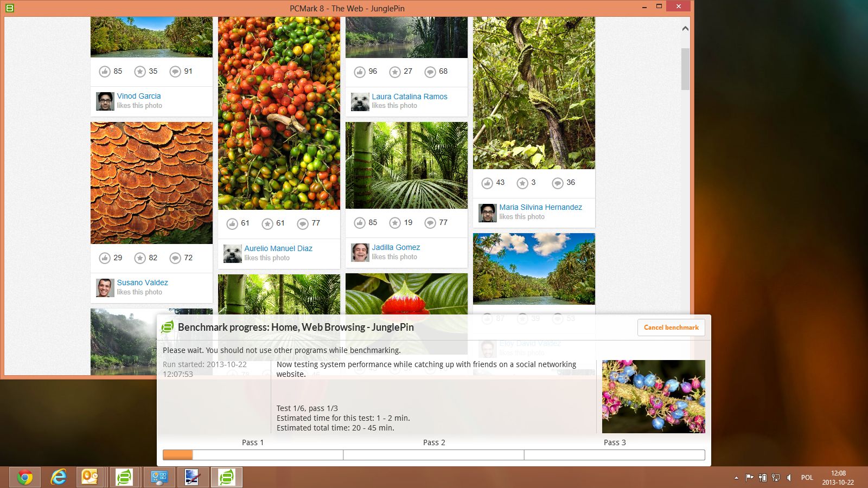Click the comment icon beside count 72
The image size is (868, 488).
pyautogui.click(x=175, y=258)
